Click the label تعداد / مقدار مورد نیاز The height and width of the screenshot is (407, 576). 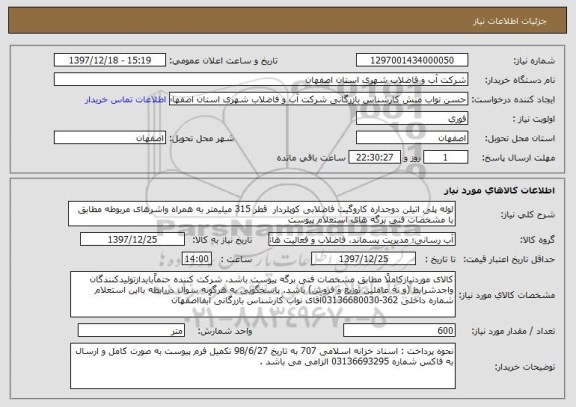pyautogui.click(x=513, y=331)
